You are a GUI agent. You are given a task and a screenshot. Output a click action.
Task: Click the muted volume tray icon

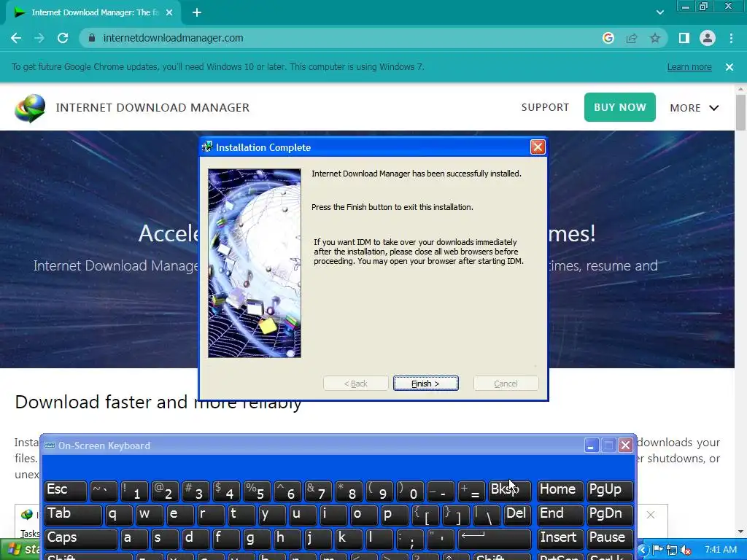[686, 550]
